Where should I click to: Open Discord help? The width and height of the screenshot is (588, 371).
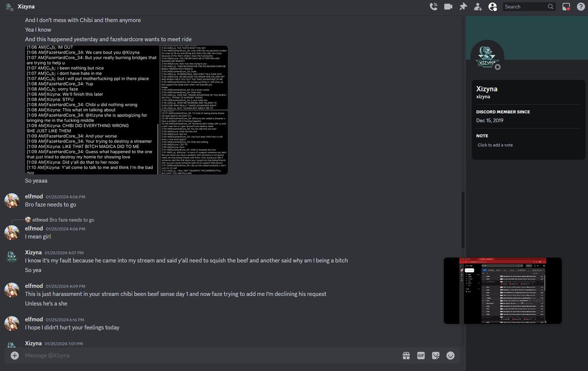[581, 6]
